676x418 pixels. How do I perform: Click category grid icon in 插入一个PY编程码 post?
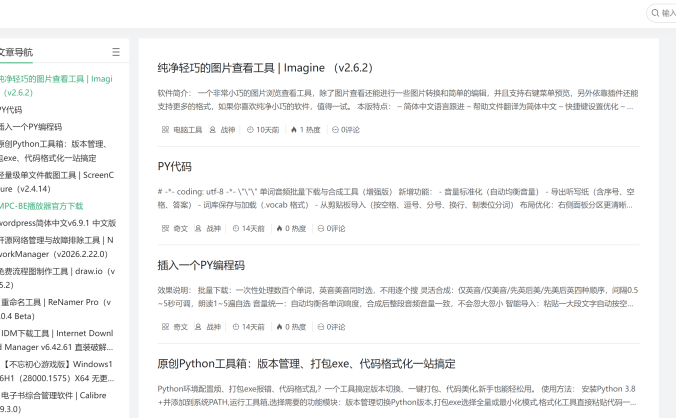click(165, 327)
